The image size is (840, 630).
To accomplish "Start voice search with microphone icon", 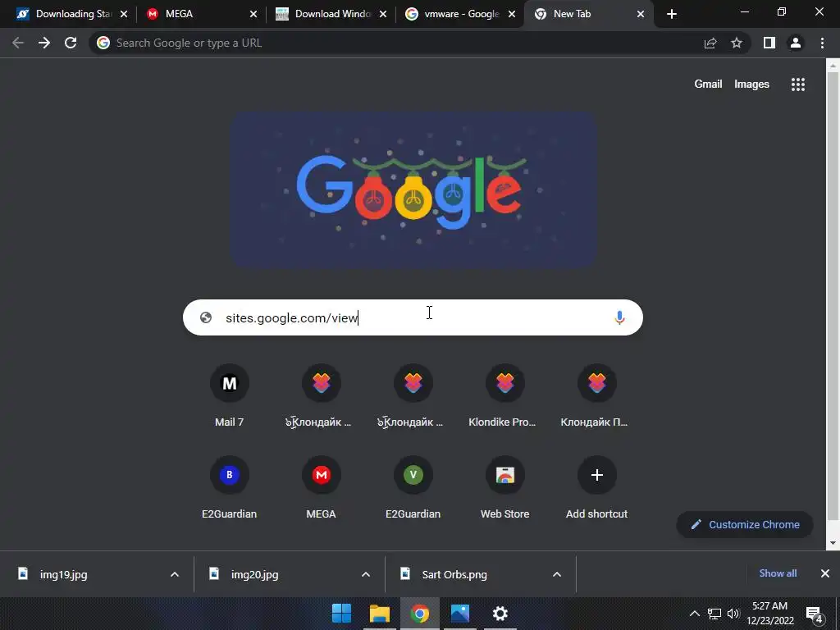I will tap(619, 317).
